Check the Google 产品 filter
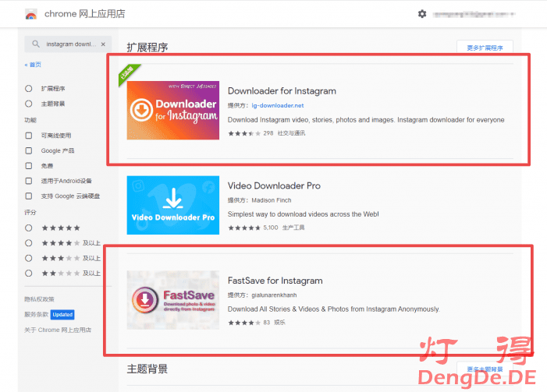This screenshot has height=392, width=547. tap(29, 150)
